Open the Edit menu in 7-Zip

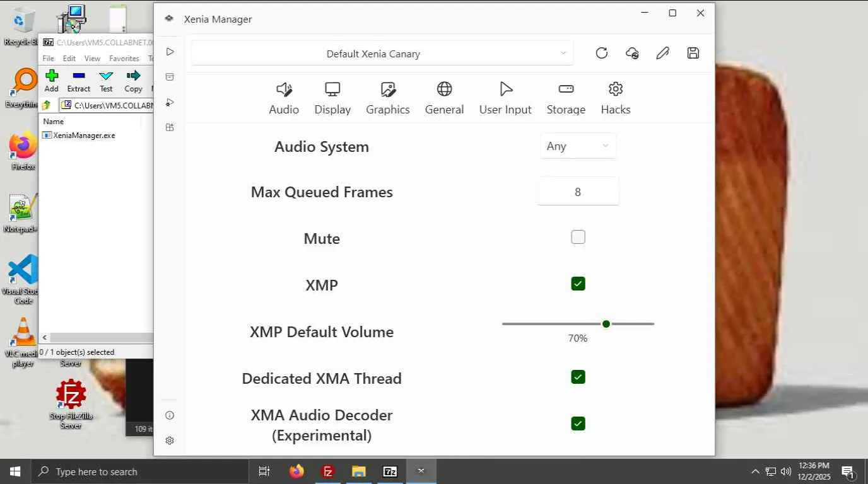pyautogui.click(x=69, y=59)
